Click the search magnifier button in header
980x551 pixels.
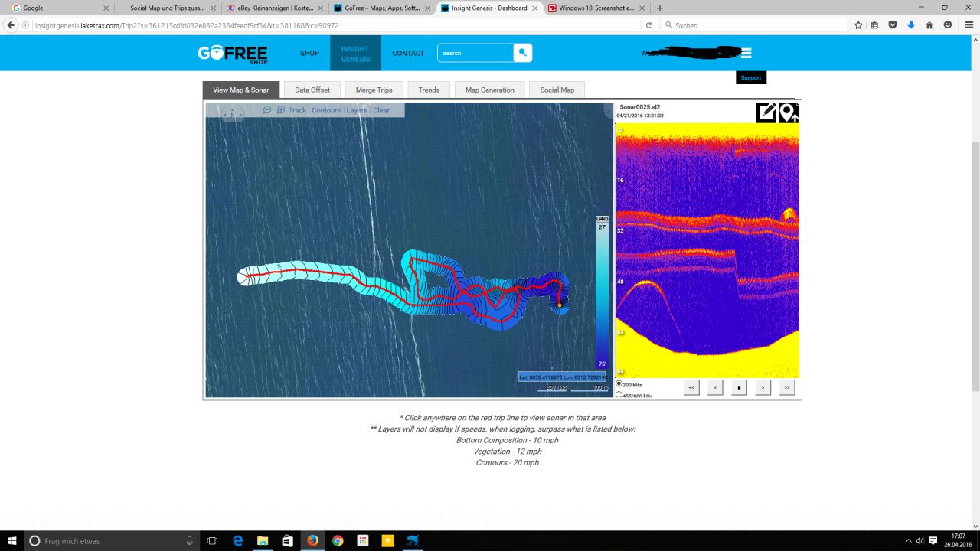[522, 53]
